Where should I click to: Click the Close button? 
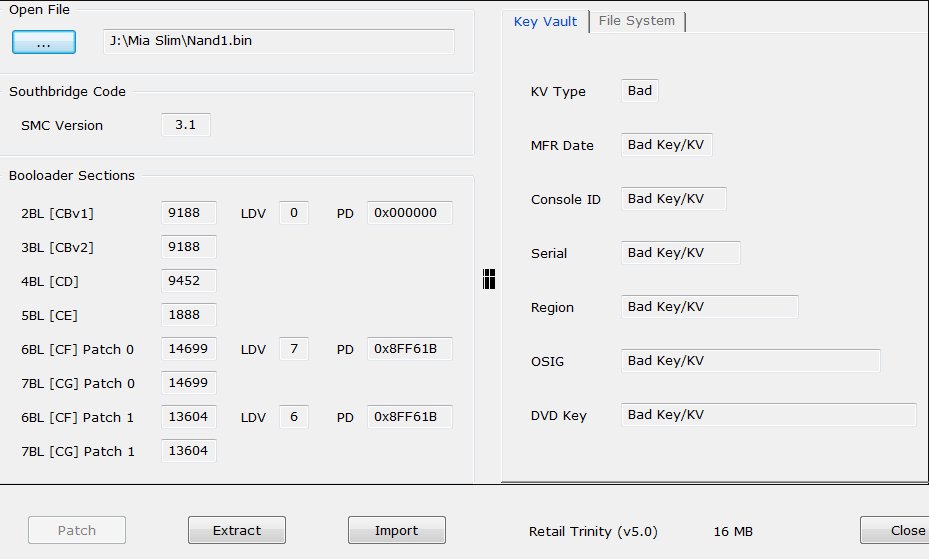895,531
